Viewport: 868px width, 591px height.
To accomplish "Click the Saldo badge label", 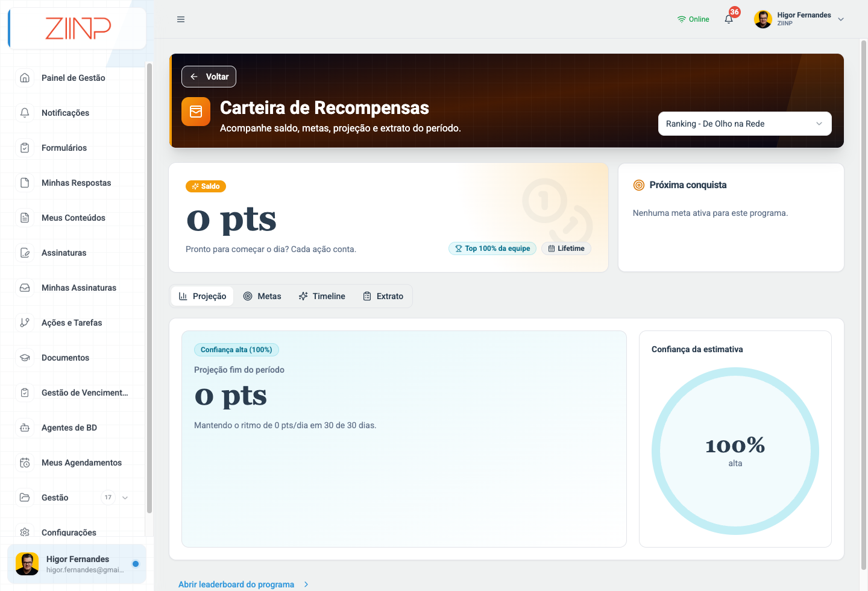I will click(206, 186).
